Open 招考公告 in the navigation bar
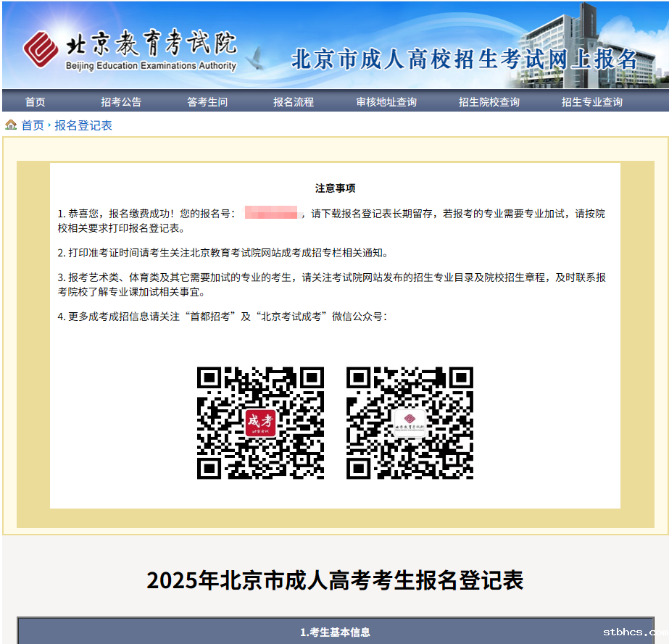This screenshot has height=644, width=669. [121, 102]
